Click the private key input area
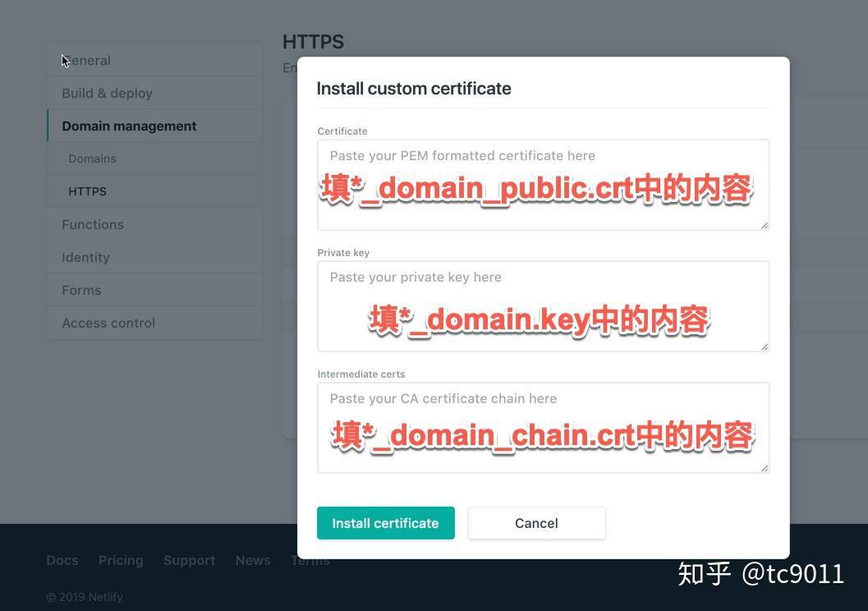This screenshot has height=611, width=868. 543,304
